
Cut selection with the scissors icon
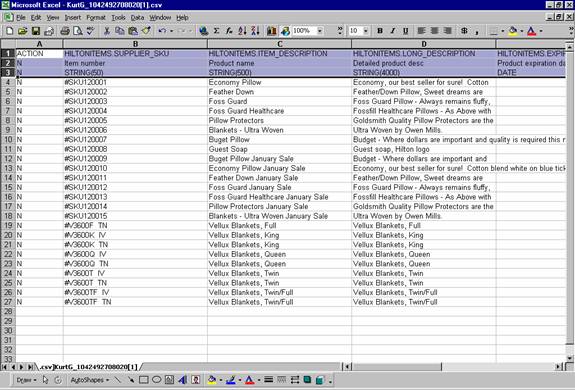tap(107, 31)
